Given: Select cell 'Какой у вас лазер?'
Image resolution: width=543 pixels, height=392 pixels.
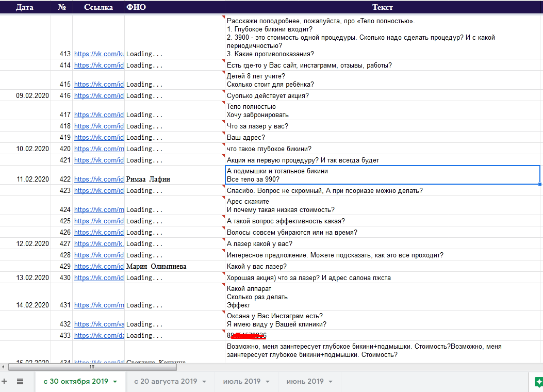Looking at the screenshot, I should pos(383,266).
